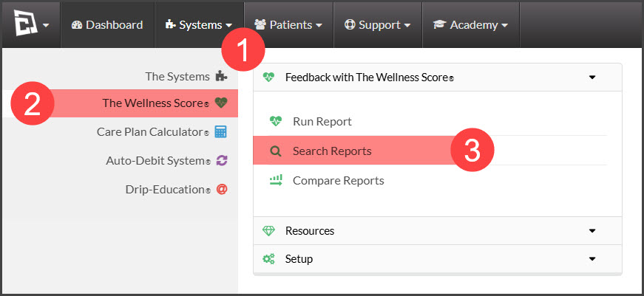644x296 pixels.
Task: Click the heartbeat icon beside Run Report
Action: (276, 121)
